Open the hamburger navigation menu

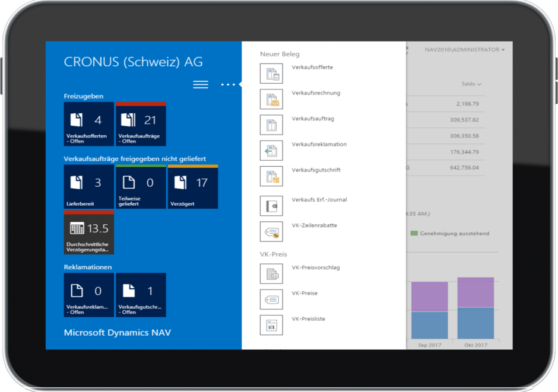[x=201, y=84]
